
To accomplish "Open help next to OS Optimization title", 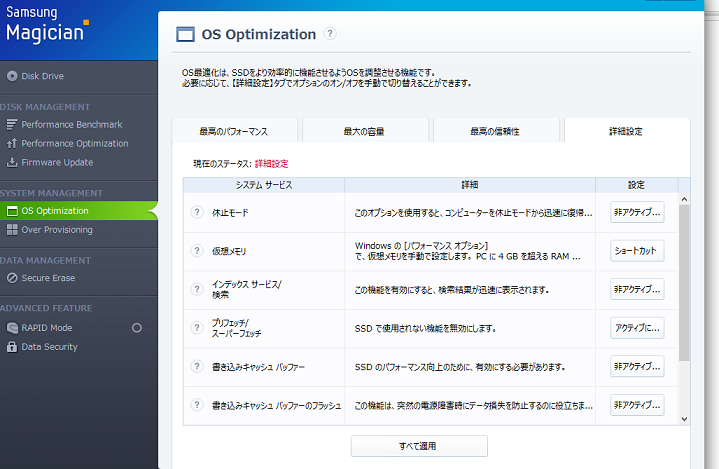I will (330, 33).
